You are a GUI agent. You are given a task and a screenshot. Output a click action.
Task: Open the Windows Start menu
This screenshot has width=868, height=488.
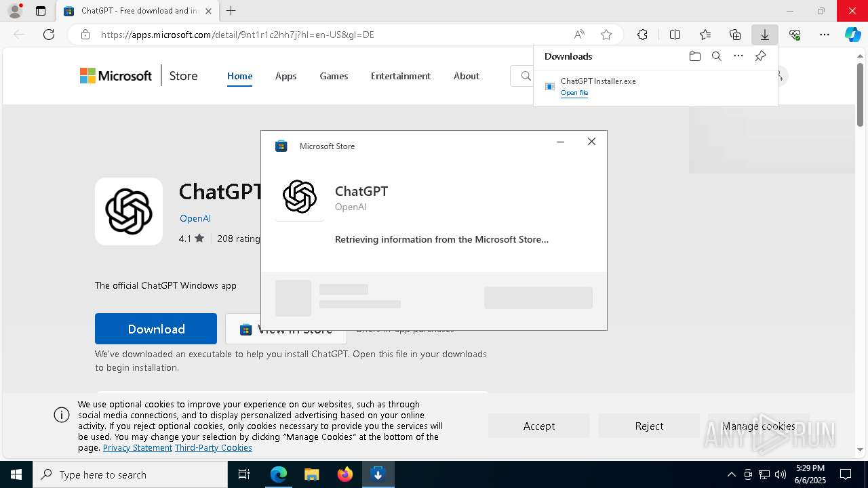coord(16,474)
